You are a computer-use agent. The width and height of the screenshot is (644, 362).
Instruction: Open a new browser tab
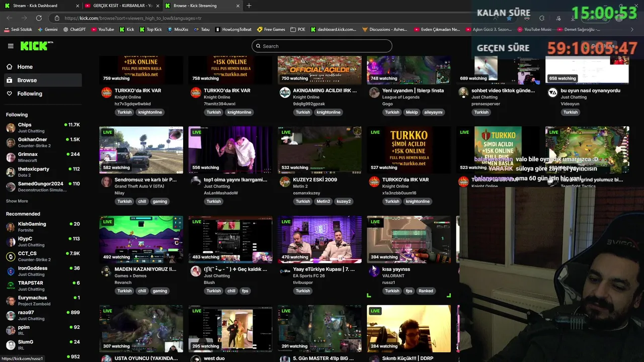coord(249,6)
